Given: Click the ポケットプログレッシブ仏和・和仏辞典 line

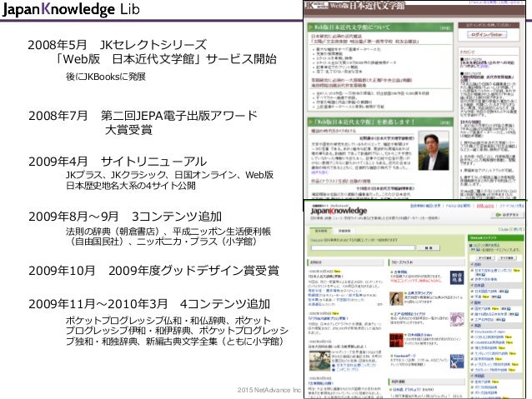Looking at the screenshot, I should 168,321.
